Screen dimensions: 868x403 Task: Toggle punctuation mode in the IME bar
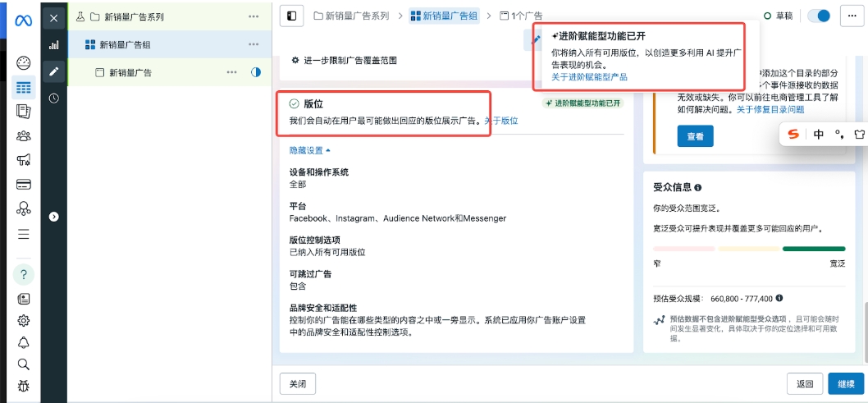point(839,134)
